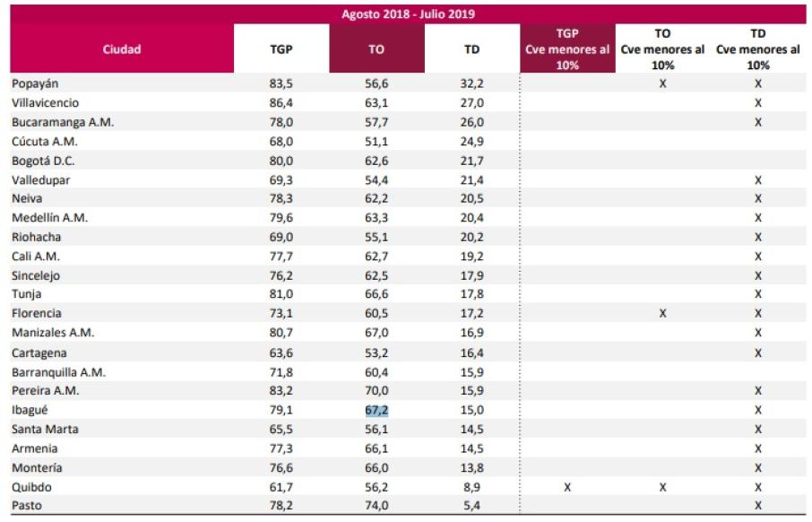Click the "Agosto 2018 - Julio 2019" title
This screenshot has width=812, height=522.
click(x=409, y=14)
